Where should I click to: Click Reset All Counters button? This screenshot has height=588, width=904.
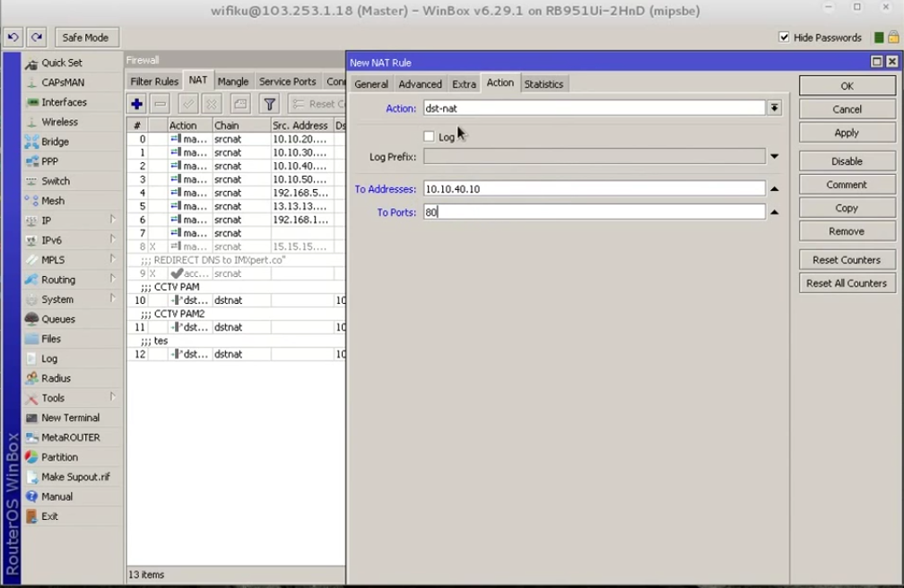847,283
